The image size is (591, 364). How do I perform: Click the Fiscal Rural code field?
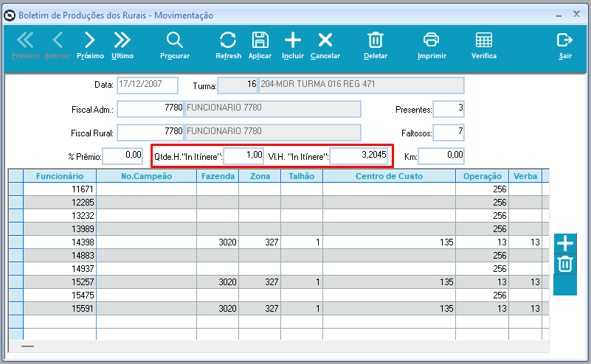[x=151, y=133]
